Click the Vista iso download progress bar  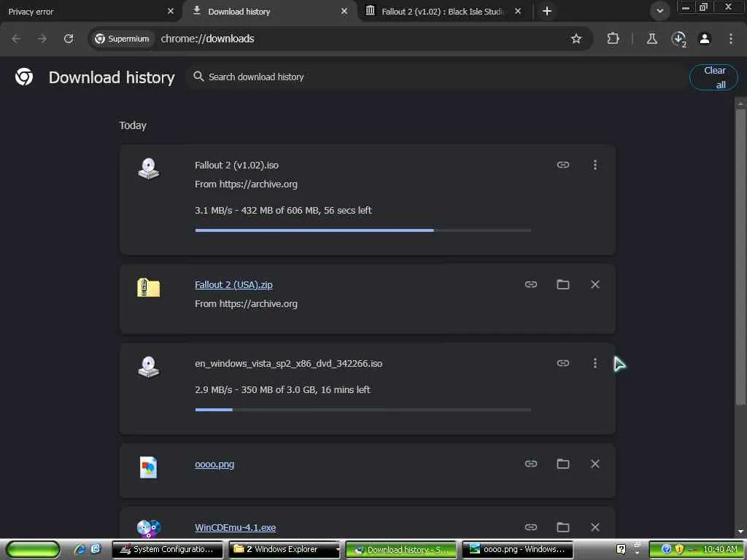point(363,410)
